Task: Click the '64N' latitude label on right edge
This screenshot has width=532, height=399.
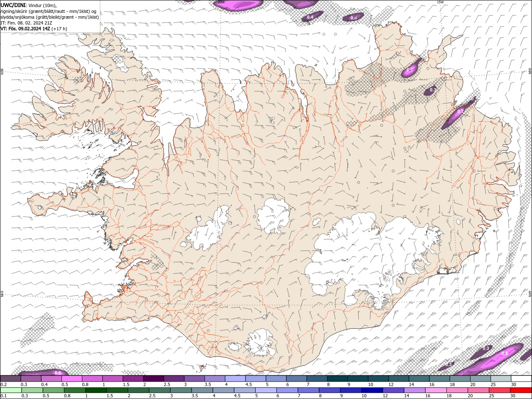Action: [x=530, y=293]
